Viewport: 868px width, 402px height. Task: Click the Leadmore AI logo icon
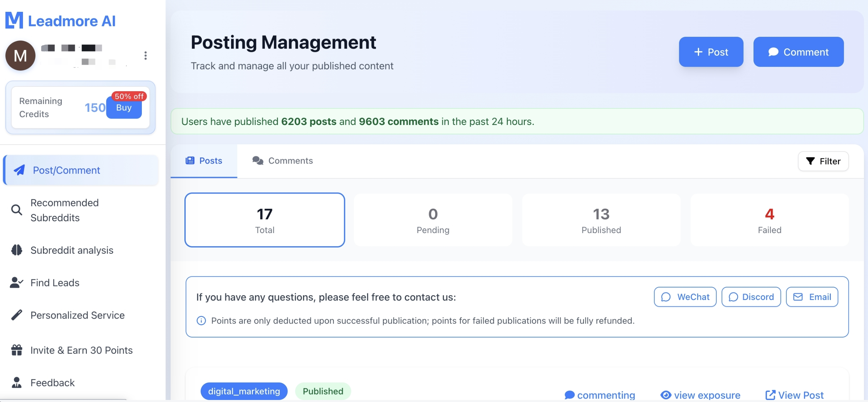[14, 21]
